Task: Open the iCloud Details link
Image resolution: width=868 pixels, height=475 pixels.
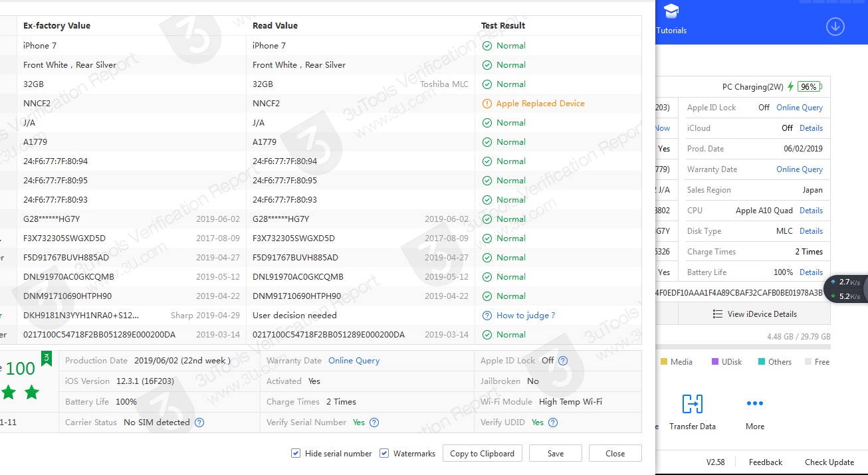Action: (x=811, y=128)
